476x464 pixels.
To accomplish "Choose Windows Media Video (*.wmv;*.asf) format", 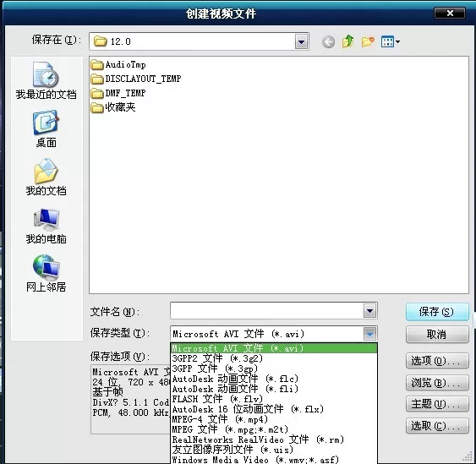I will (274, 460).
